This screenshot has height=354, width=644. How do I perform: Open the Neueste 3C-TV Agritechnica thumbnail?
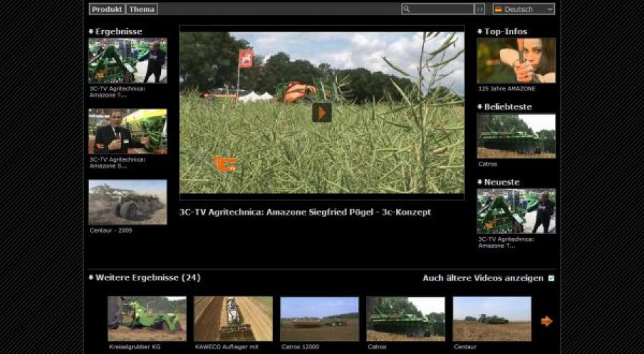coord(517,211)
